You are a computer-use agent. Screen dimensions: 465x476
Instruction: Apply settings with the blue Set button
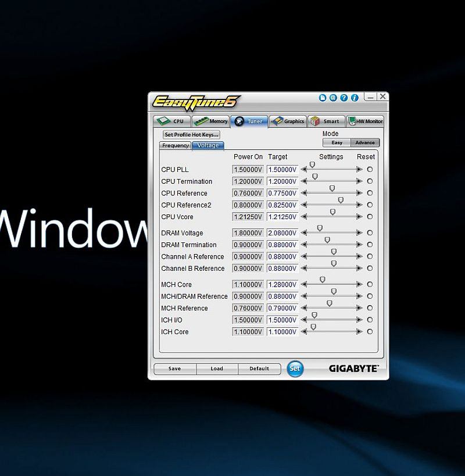295,368
